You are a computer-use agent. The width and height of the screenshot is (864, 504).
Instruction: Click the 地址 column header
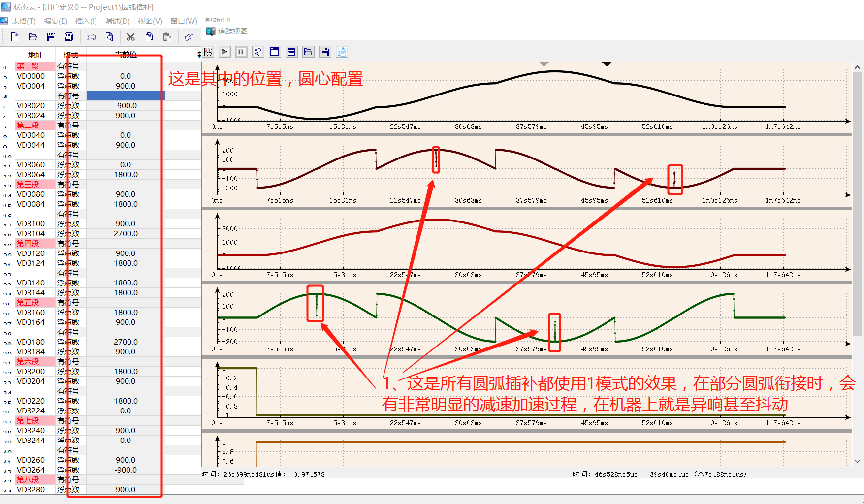coord(35,55)
